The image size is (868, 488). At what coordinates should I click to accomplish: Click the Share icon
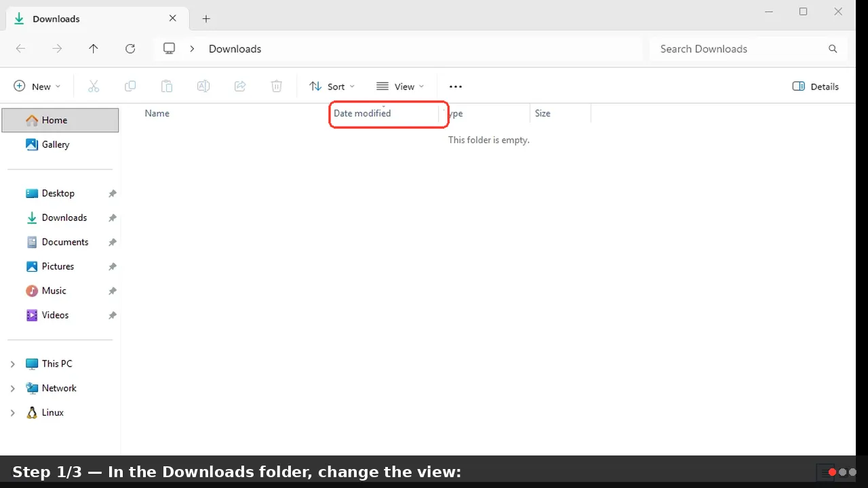(x=240, y=86)
